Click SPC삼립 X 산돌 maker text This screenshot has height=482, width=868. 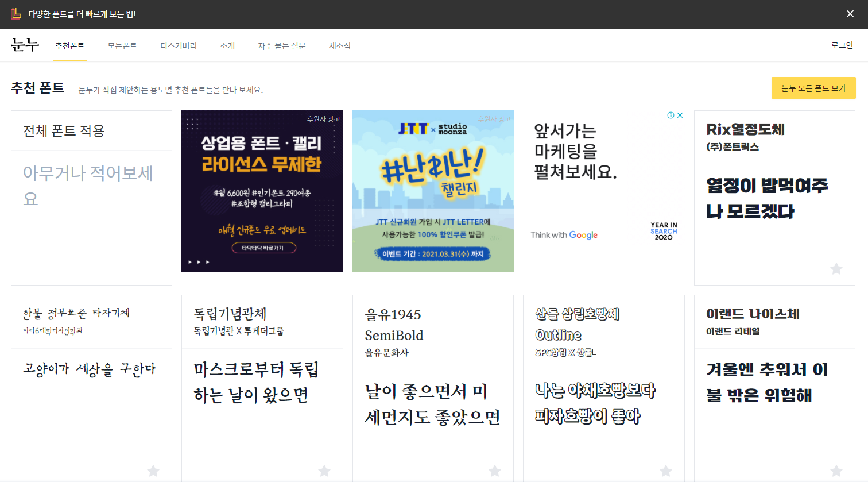565,352
